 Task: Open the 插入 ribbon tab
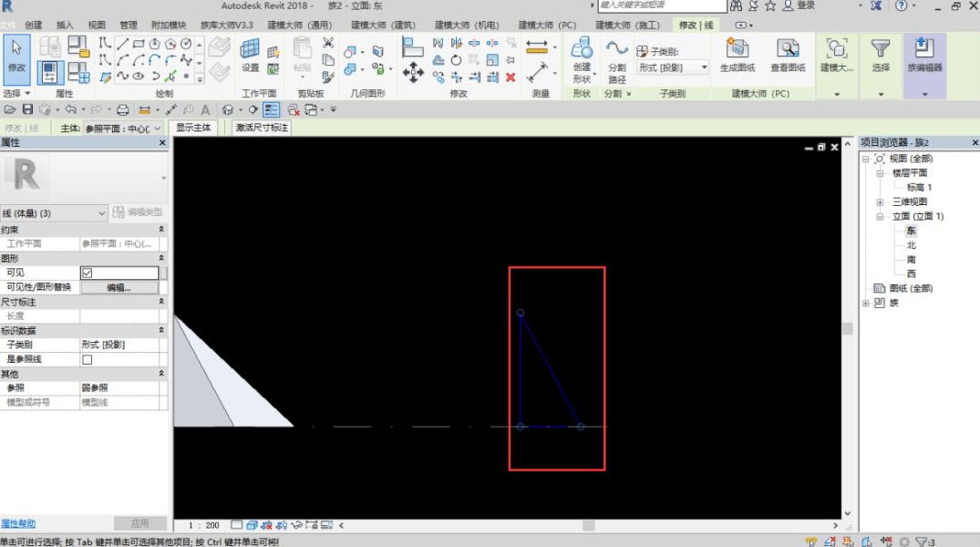pos(66,25)
